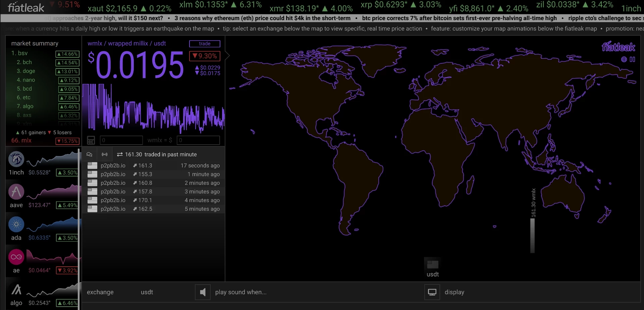
Task: Click the monitor display icon
Action: pyautogui.click(x=432, y=292)
